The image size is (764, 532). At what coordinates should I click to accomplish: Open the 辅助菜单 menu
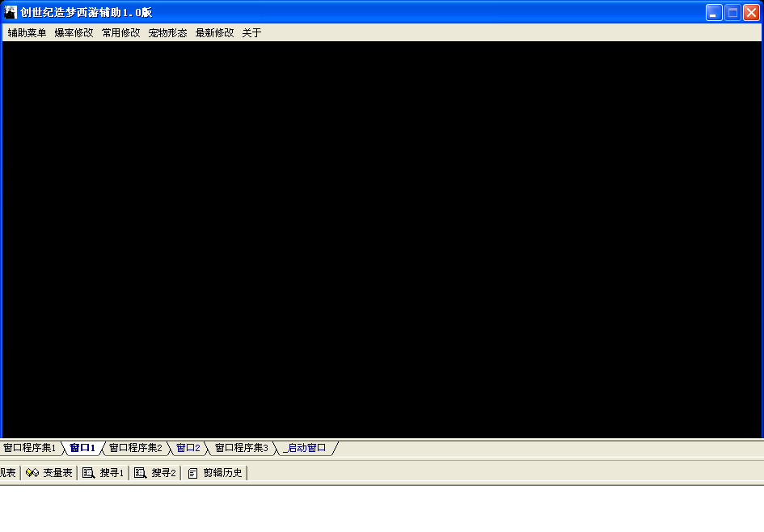[x=27, y=32]
